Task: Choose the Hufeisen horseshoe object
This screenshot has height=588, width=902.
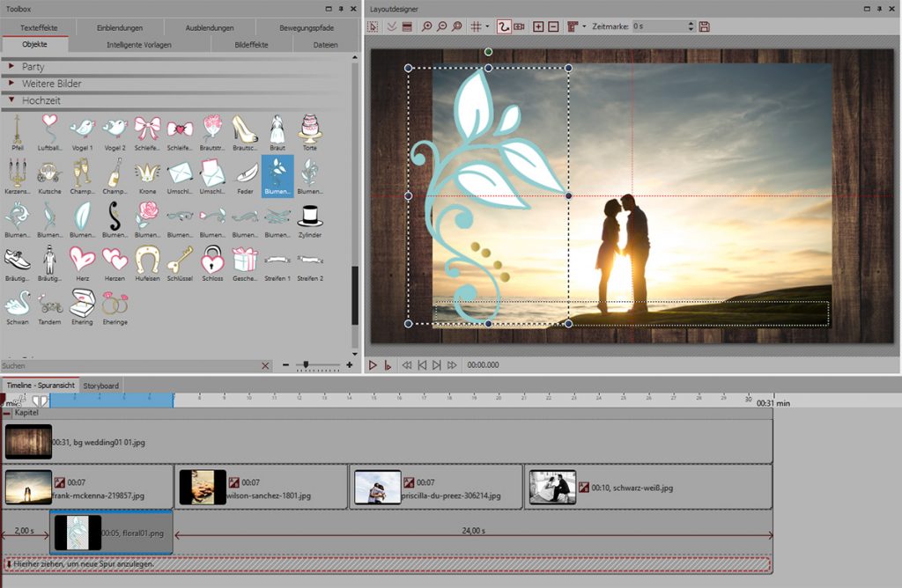Action: click(147, 260)
